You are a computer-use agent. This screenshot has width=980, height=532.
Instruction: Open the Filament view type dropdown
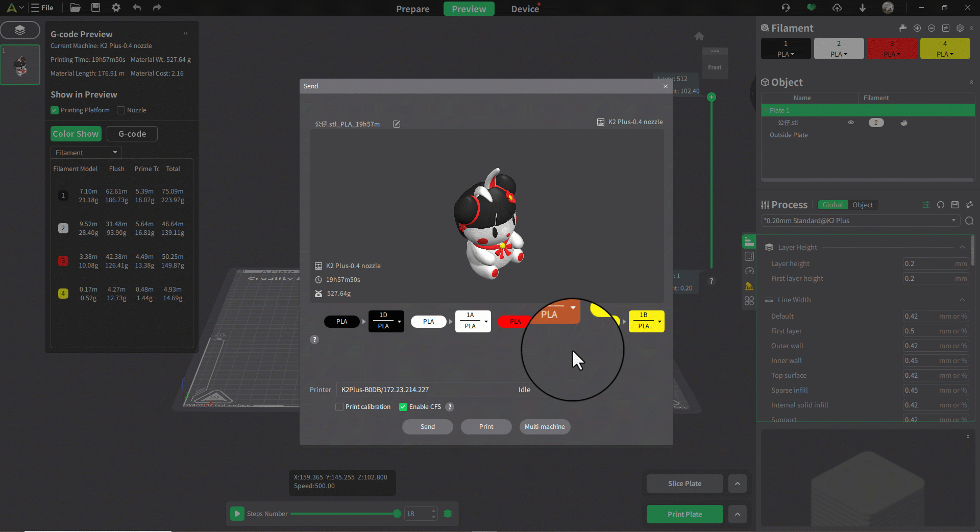coord(86,153)
